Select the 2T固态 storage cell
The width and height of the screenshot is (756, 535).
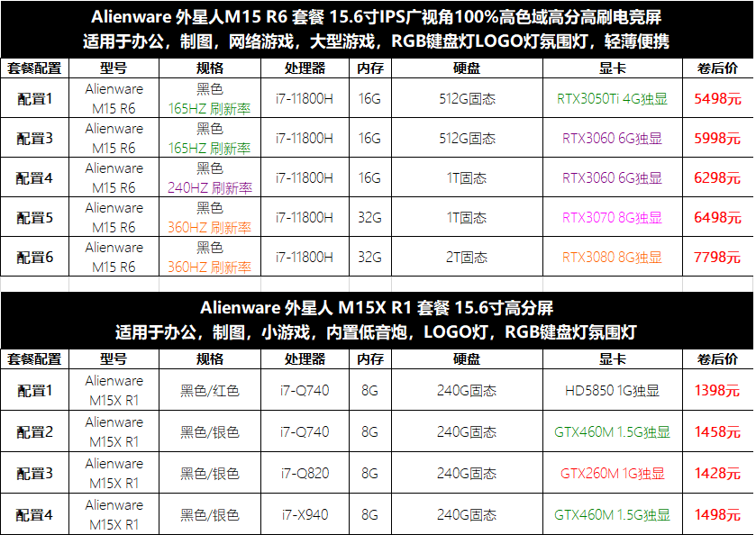tap(467, 257)
